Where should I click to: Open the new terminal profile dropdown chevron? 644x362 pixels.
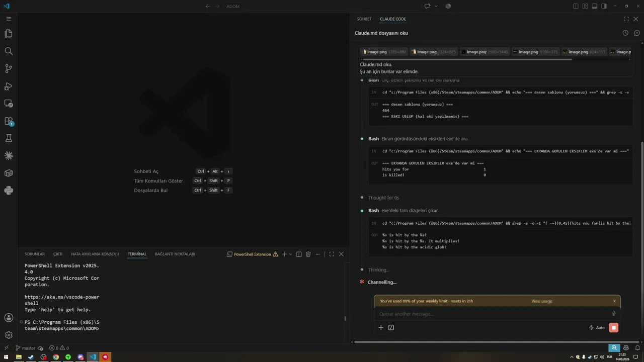coord(291,254)
